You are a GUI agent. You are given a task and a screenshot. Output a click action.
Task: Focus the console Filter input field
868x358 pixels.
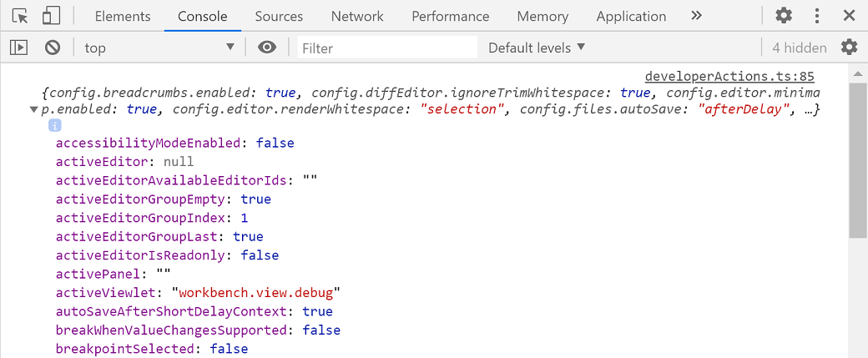[x=387, y=48]
